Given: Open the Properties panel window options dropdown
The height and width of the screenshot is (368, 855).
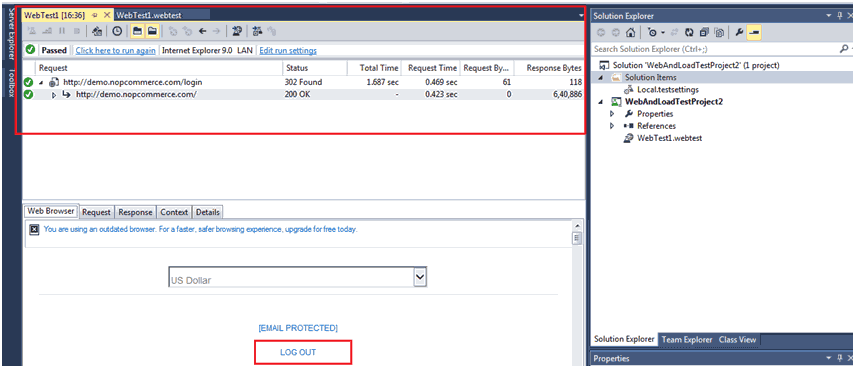Looking at the screenshot, I should [829, 358].
